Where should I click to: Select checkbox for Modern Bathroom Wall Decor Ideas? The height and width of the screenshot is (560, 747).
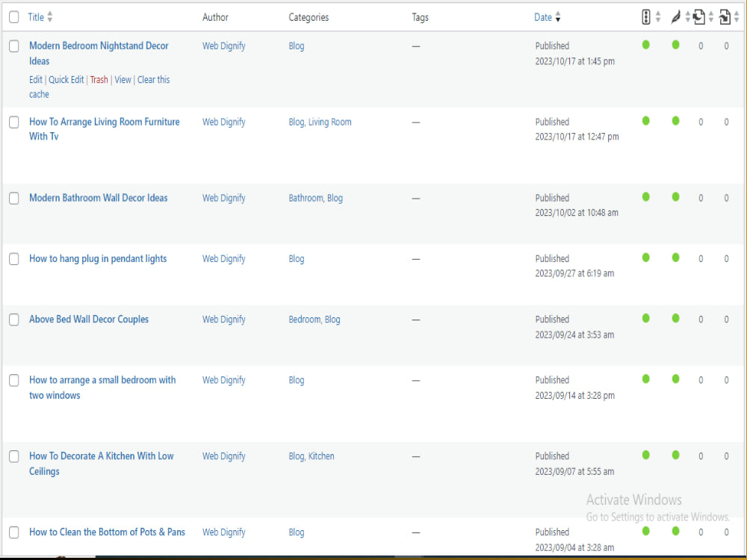coord(13,198)
